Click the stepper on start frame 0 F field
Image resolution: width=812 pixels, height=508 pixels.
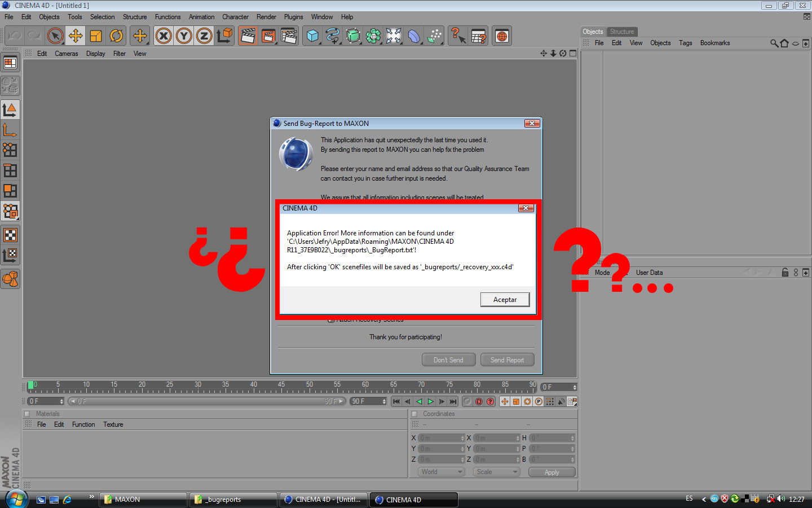pyautogui.click(x=61, y=401)
